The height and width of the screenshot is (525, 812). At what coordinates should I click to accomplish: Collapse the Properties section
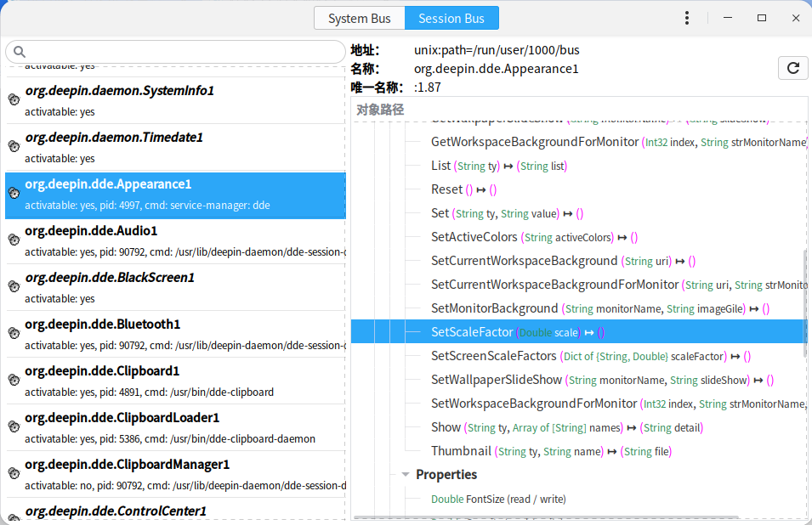(x=406, y=475)
